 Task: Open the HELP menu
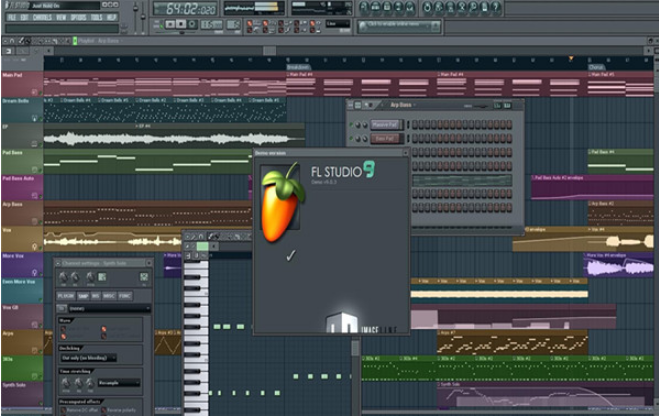111,17
